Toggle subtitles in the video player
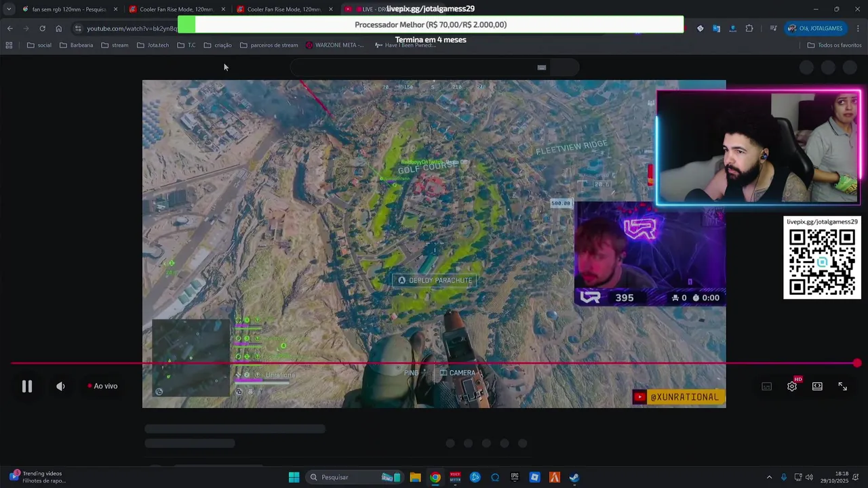This screenshot has height=488, width=868. point(766,386)
